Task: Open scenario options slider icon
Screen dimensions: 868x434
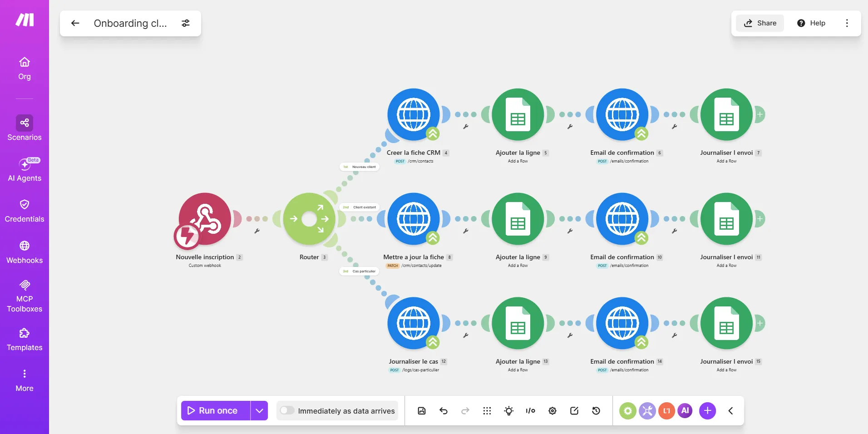Action: click(186, 23)
